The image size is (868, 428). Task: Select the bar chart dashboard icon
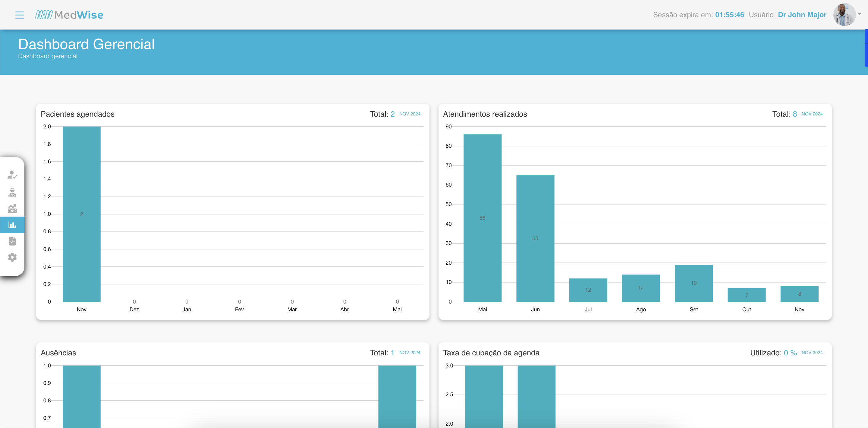(x=12, y=225)
